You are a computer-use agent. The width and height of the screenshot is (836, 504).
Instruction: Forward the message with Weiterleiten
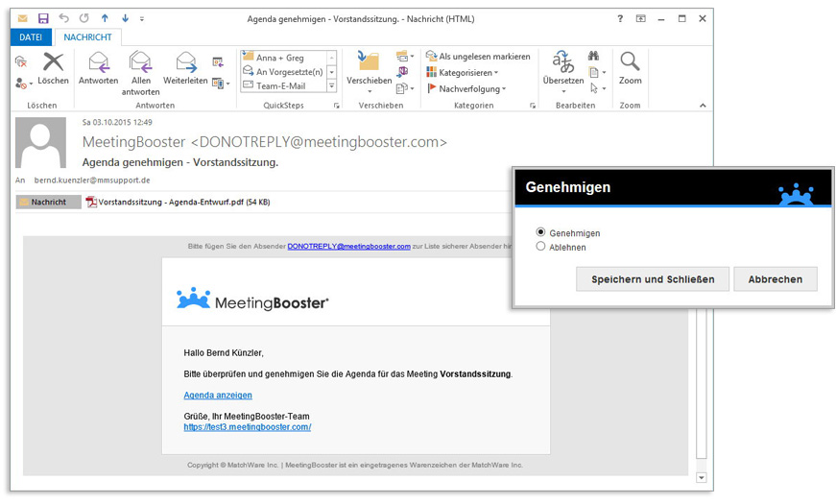point(185,68)
